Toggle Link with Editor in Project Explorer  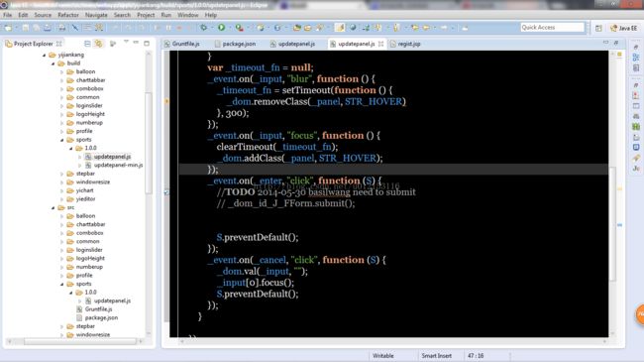(98, 44)
